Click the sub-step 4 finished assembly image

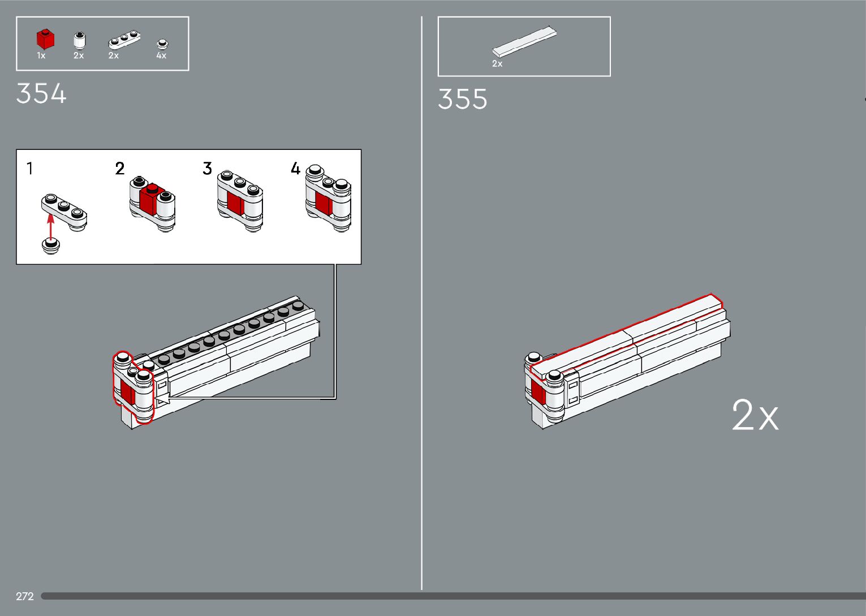pos(328,198)
